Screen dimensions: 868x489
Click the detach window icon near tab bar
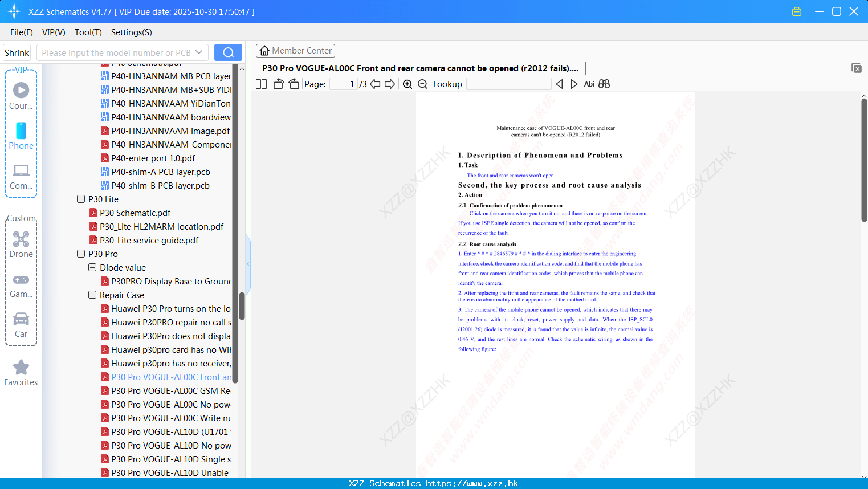coord(857,68)
